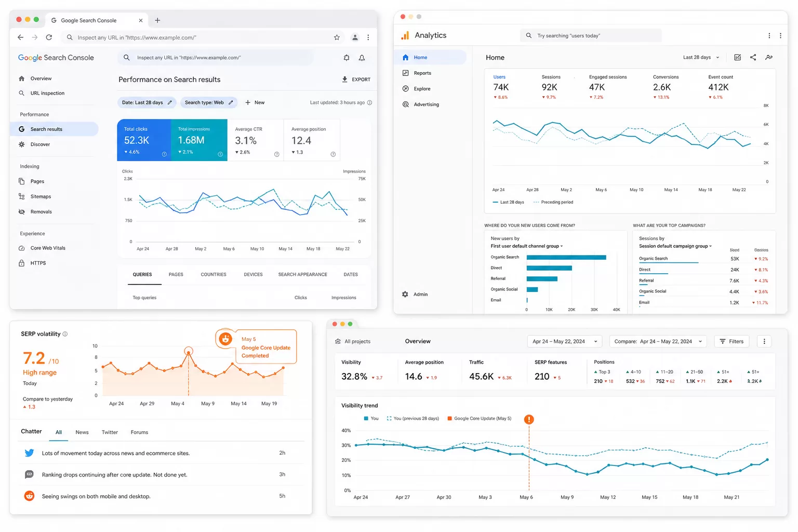This screenshot has height=532, width=798.
Task: Open three-dot menu beside Filters
Action: tap(764, 341)
